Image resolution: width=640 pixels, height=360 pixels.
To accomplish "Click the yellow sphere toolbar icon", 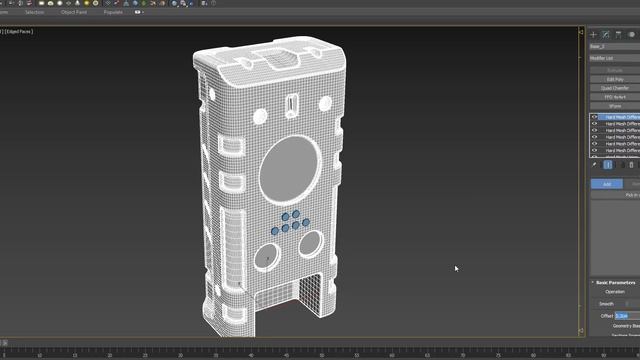I will click(x=87, y=3).
